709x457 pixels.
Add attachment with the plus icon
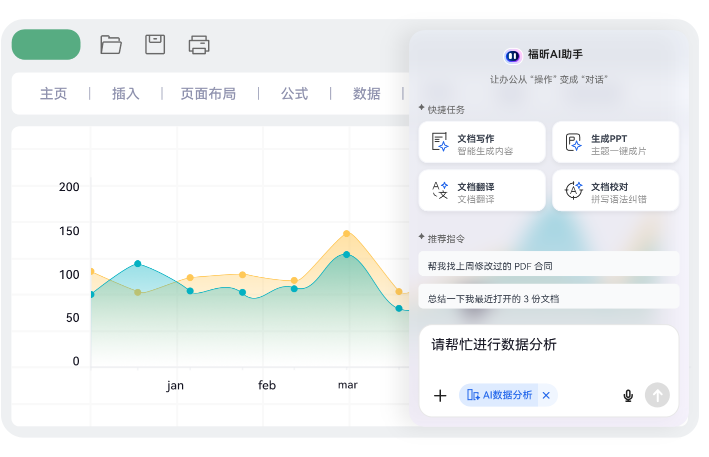pos(440,396)
